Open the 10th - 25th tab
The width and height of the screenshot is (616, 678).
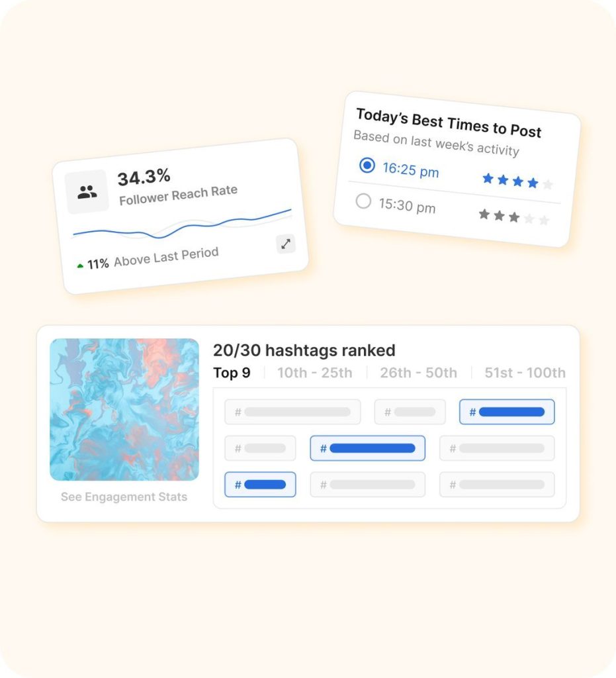[x=314, y=373]
